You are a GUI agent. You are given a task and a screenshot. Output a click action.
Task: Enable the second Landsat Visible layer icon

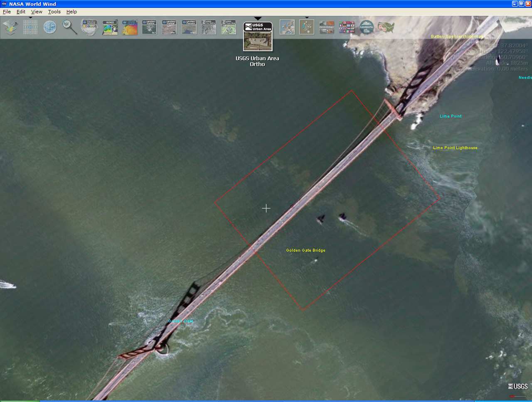[169, 27]
